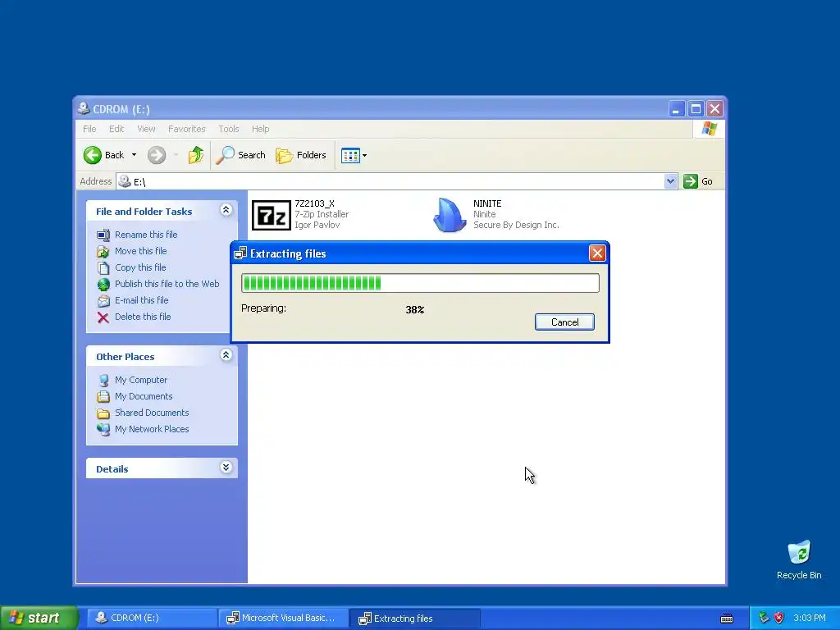
Task: Select the NINITE file icon
Action: [x=449, y=215]
